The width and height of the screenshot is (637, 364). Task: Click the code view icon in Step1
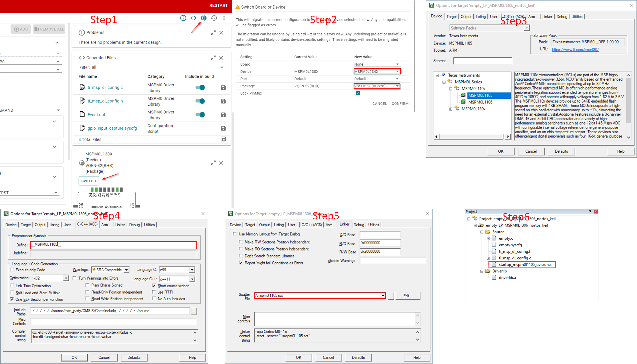coord(193,18)
